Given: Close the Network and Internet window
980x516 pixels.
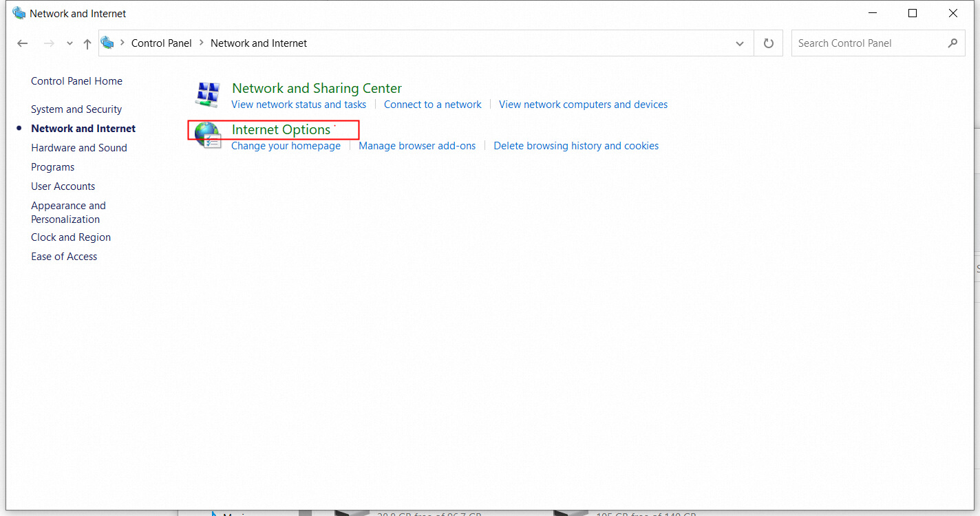Looking at the screenshot, I should point(953,13).
